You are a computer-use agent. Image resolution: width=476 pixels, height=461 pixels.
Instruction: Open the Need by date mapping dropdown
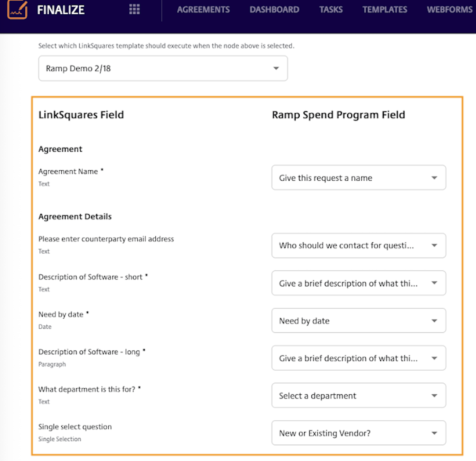point(358,321)
